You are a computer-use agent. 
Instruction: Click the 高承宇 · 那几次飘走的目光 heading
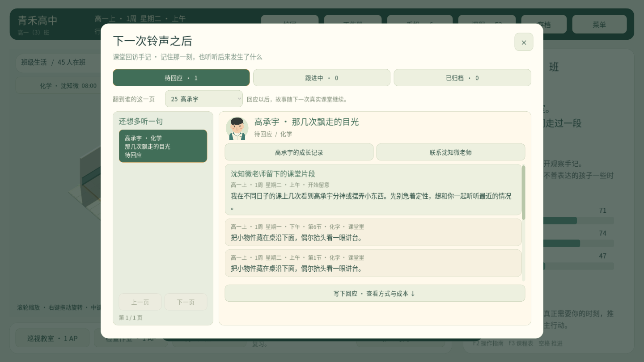pyautogui.click(x=306, y=122)
